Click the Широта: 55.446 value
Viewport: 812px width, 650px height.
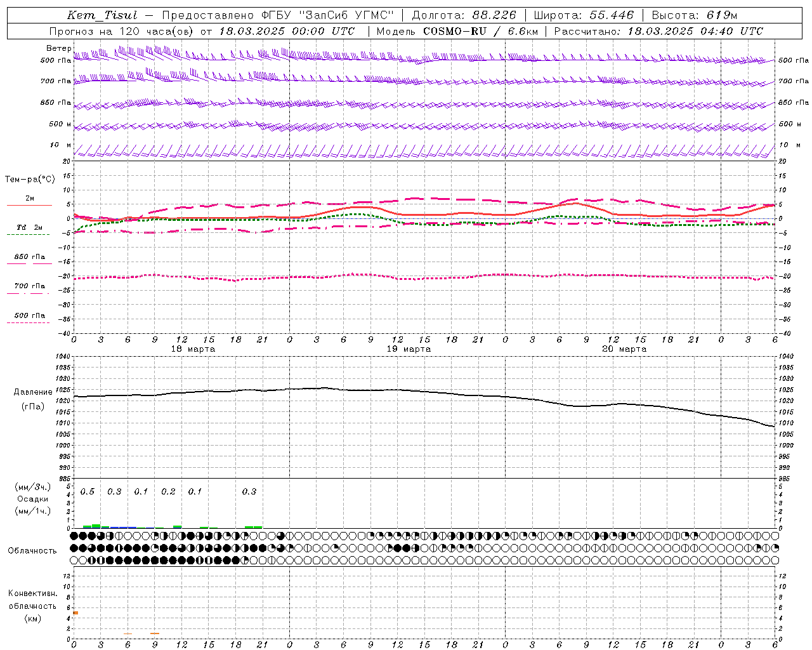tap(584, 15)
